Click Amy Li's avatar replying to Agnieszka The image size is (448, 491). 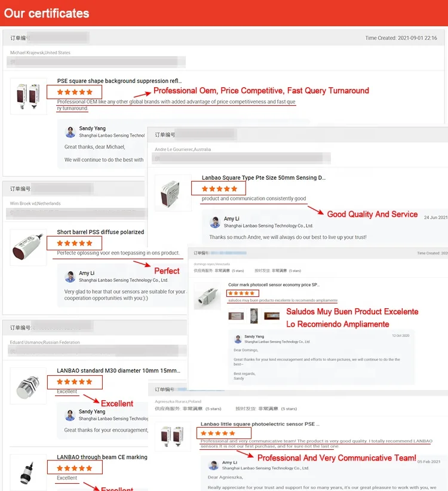(x=213, y=465)
